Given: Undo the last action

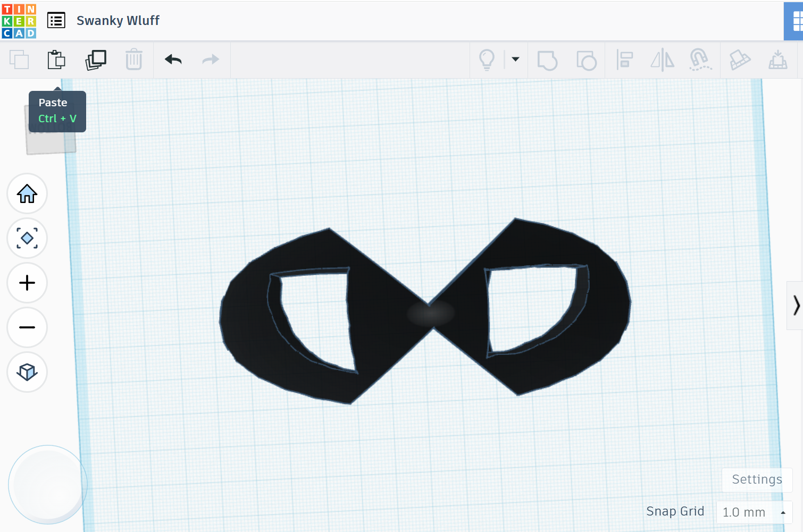Looking at the screenshot, I should click(x=173, y=60).
